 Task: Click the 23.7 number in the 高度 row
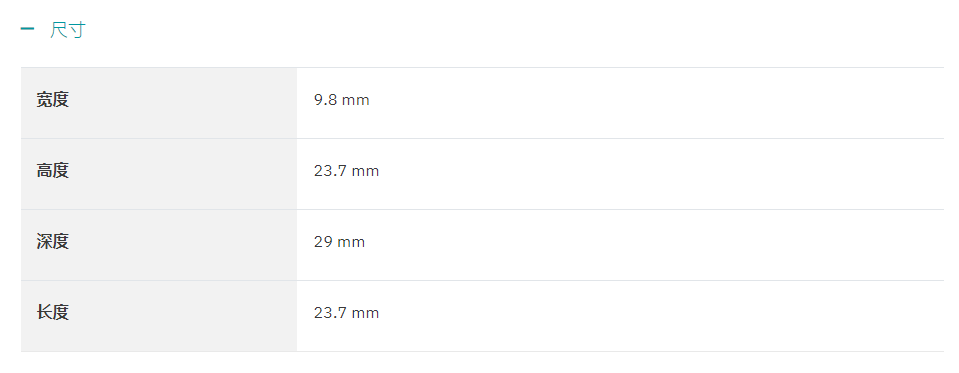tap(330, 171)
